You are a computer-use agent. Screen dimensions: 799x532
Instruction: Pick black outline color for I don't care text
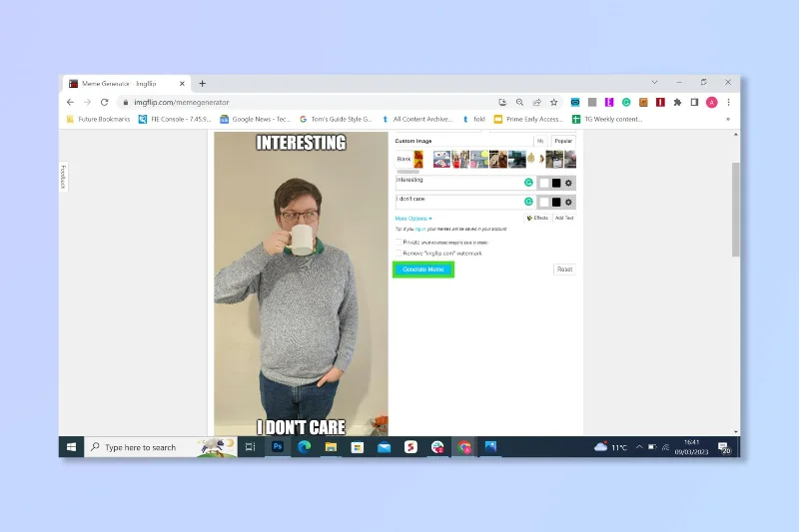coord(556,202)
